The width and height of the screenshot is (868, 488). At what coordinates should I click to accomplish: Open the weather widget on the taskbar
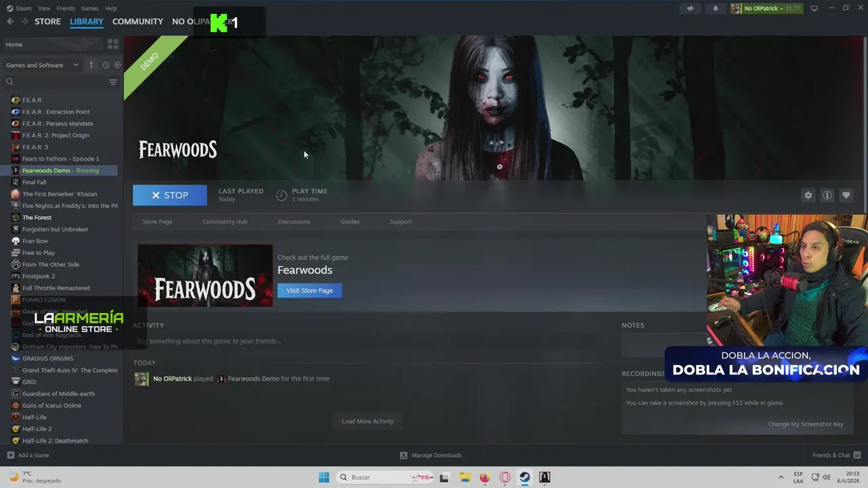[34, 477]
